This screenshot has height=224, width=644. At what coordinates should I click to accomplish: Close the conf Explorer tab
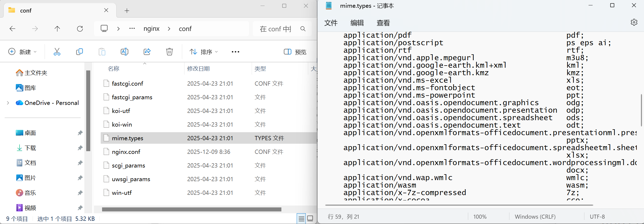[106, 10]
